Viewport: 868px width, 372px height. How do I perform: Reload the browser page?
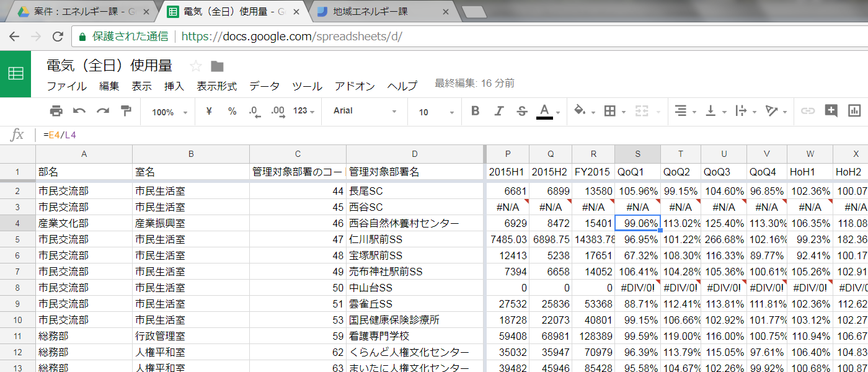click(58, 37)
